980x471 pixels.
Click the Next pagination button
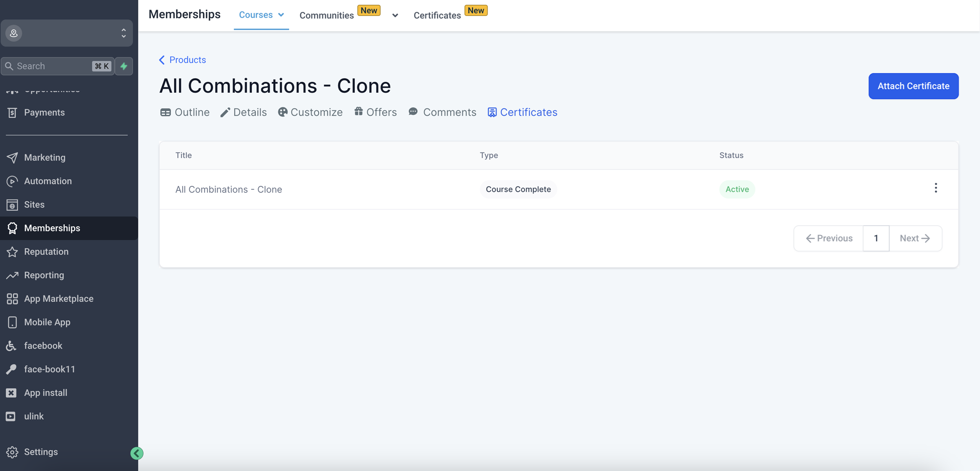click(915, 238)
